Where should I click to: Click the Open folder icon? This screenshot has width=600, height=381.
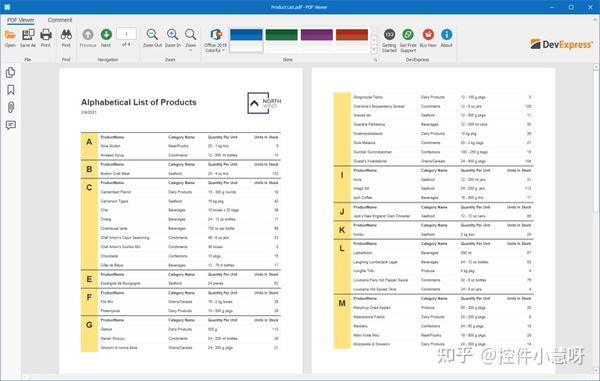point(10,38)
